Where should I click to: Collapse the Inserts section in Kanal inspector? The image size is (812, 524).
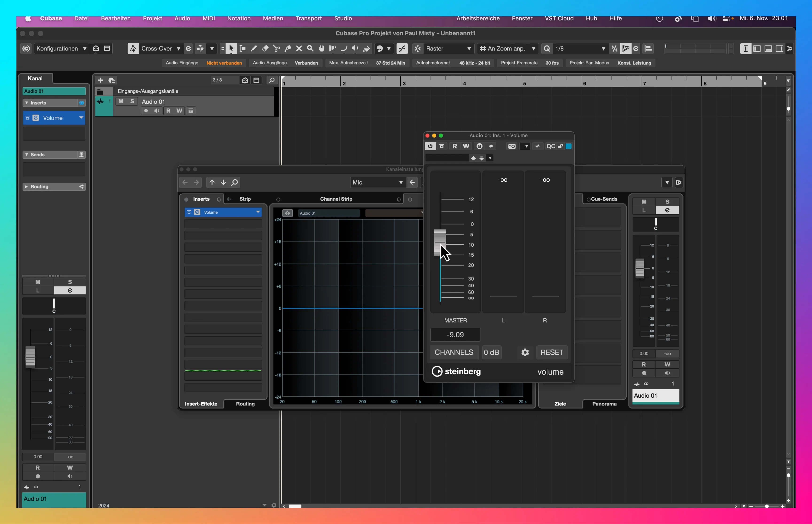coord(27,103)
